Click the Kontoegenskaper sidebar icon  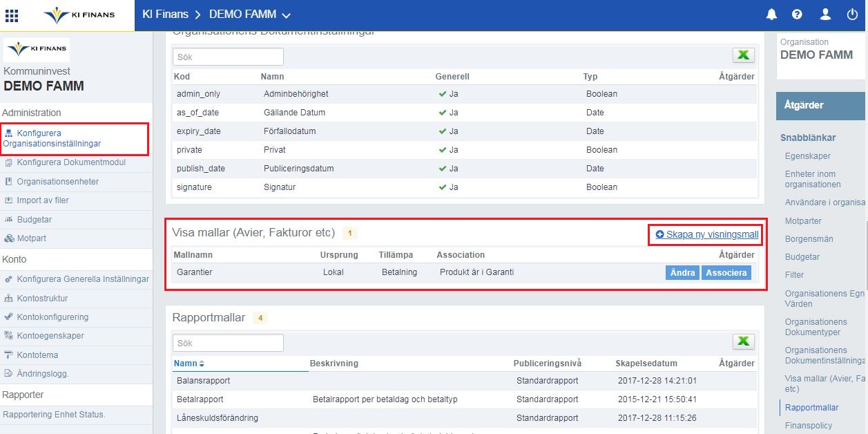click(x=10, y=336)
